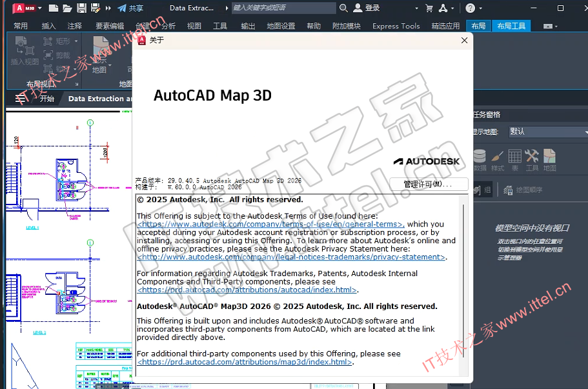Click the 插入视图 ribbon icon
The height and width of the screenshot is (389, 588).
pyautogui.click(x=25, y=51)
